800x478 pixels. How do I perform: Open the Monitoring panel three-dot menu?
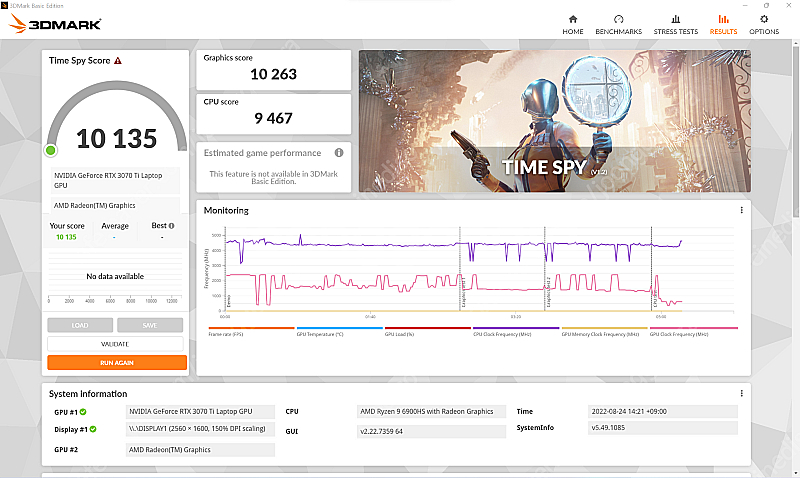point(741,210)
